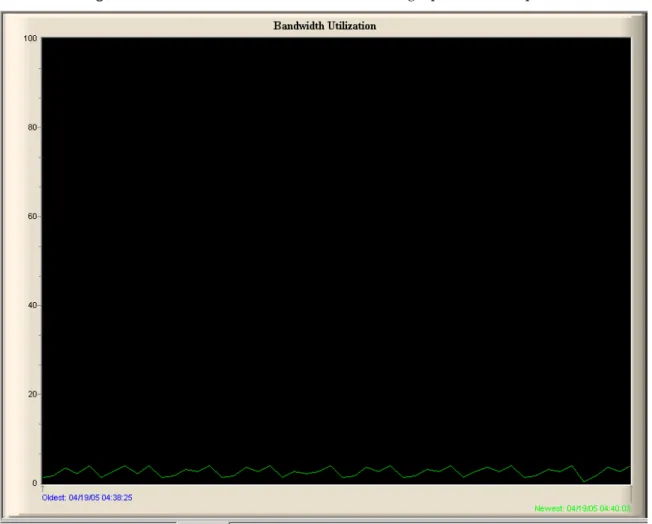Screen dimensions: 652x524
Task: Click the 60 label on the y-axis
Action: [x=32, y=216]
